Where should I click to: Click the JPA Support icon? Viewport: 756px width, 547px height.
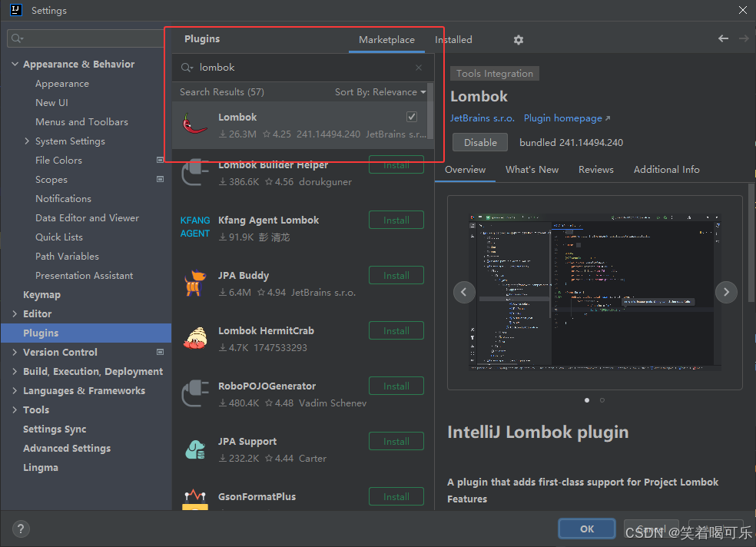(x=195, y=449)
